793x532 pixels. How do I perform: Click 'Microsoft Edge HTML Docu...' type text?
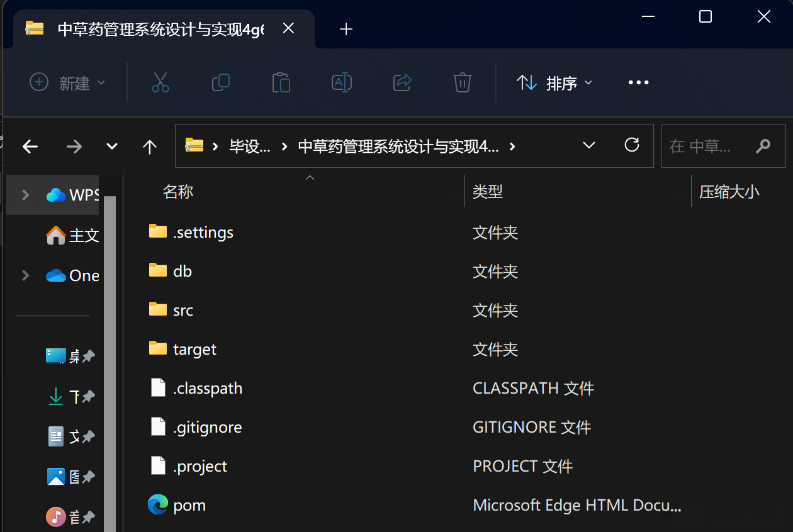pos(577,505)
